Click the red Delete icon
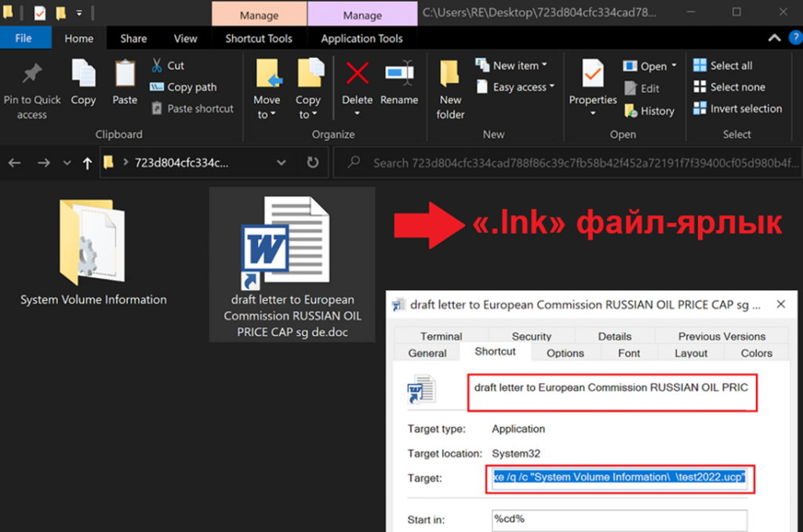The height and width of the screenshot is (532, 803). (358, 74)
